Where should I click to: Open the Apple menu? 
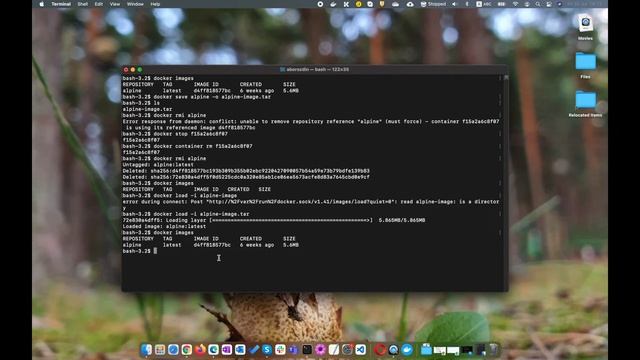point(41,4)
